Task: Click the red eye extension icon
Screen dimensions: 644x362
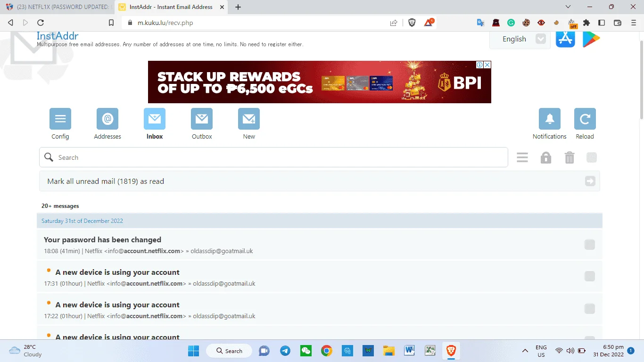Action: point(541,23)
